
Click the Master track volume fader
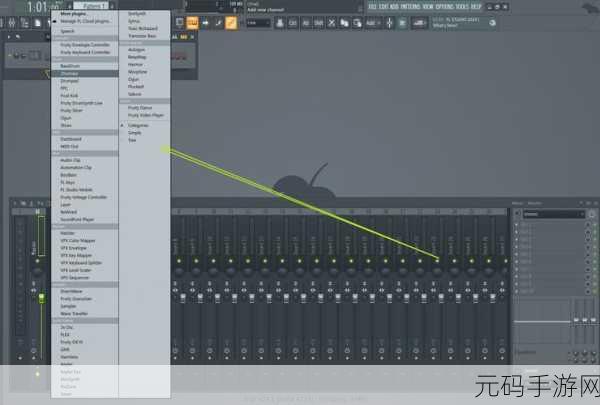pos(41,299)
